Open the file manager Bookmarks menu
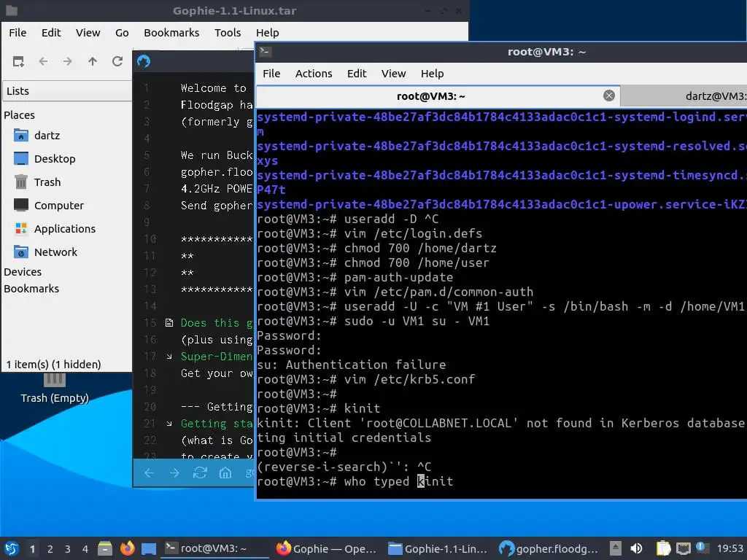Image resolution: width=747 pixels, height=560 pixels. coord(171,32)
